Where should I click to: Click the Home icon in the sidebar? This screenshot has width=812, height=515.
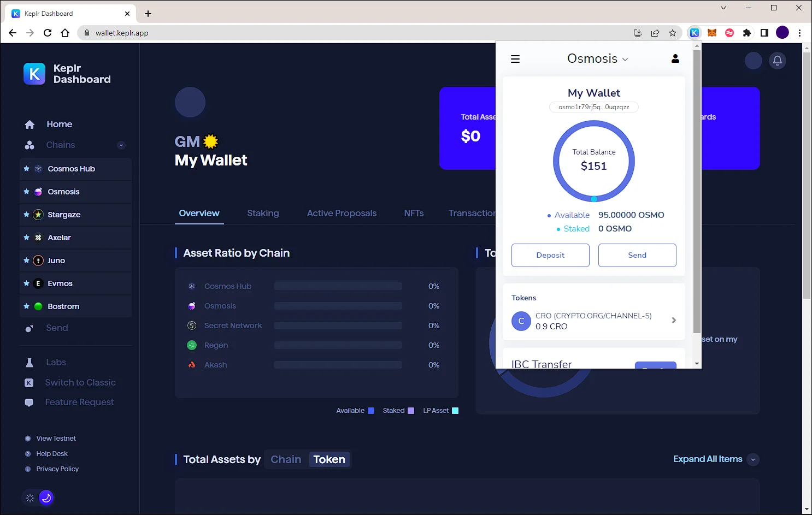30,125
